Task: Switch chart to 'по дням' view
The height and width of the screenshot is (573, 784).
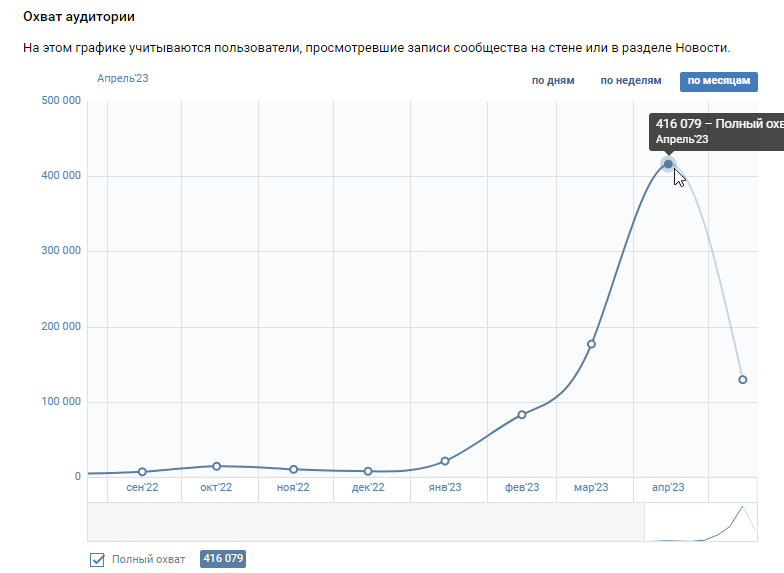Action: (553, 81)
